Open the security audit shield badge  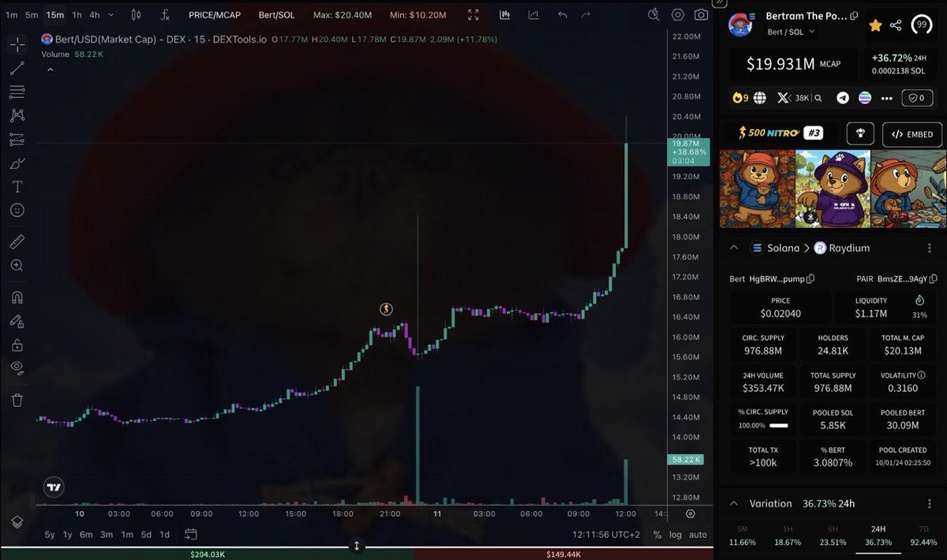[916, 98]
